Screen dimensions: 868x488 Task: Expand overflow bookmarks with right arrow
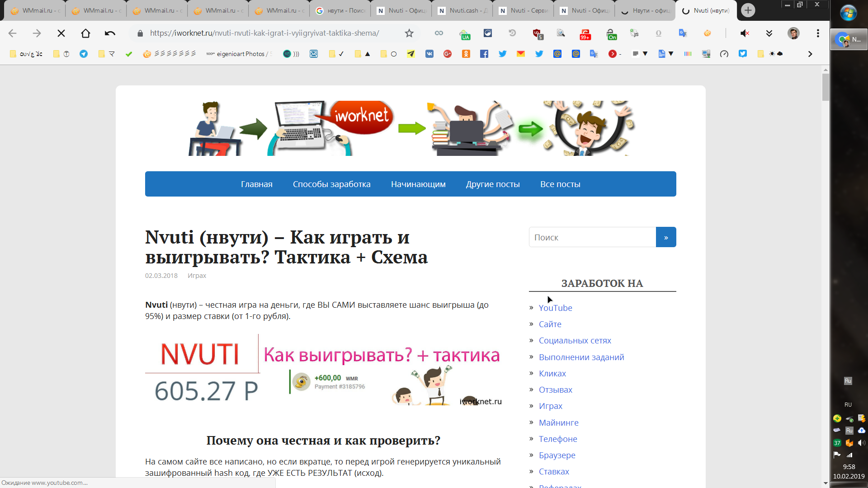point(810,54)
